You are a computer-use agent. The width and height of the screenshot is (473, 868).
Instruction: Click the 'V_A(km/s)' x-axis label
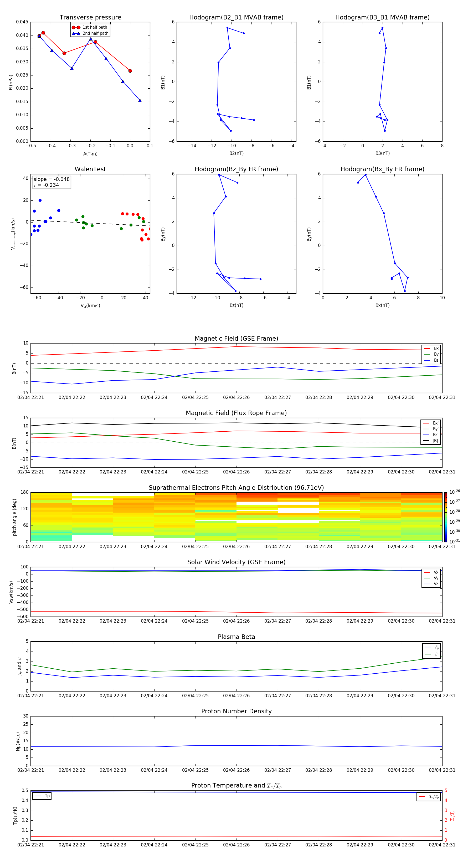coord(90,306)
